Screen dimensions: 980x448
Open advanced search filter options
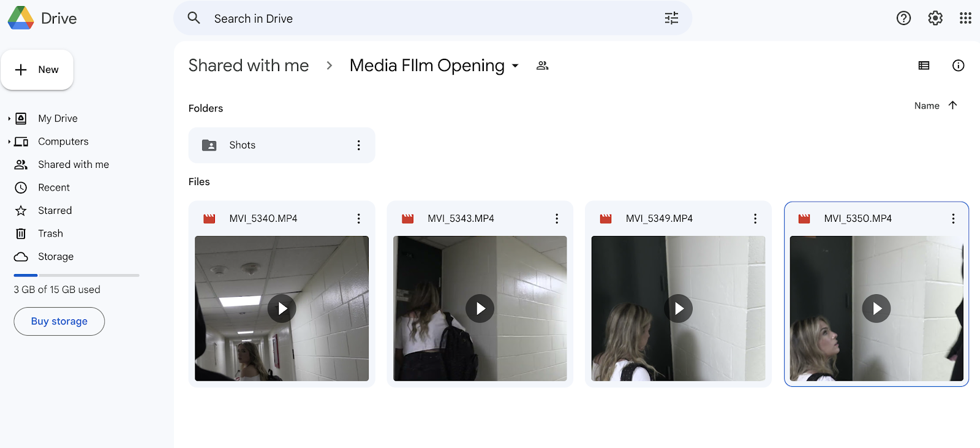[x=671, y=18]
